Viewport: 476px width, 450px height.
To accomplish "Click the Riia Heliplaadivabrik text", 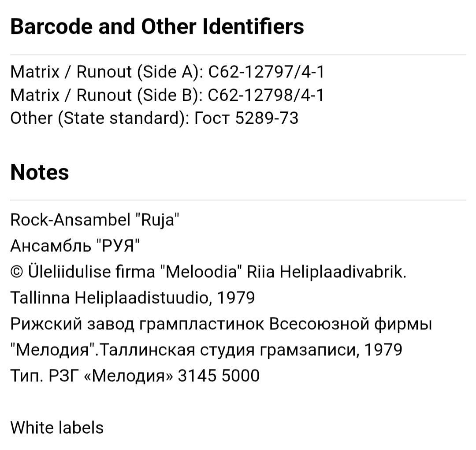I will pos(326,271).
